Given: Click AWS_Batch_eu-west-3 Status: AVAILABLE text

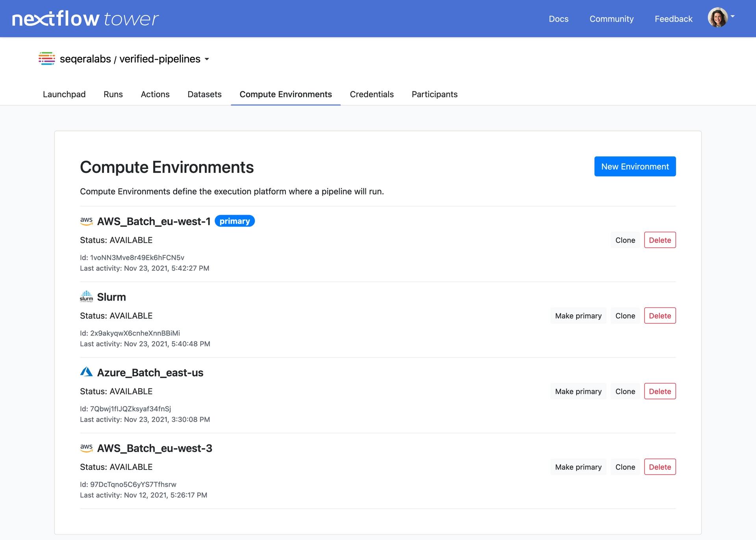Looking at the screenshot, I should pos(116,467).
